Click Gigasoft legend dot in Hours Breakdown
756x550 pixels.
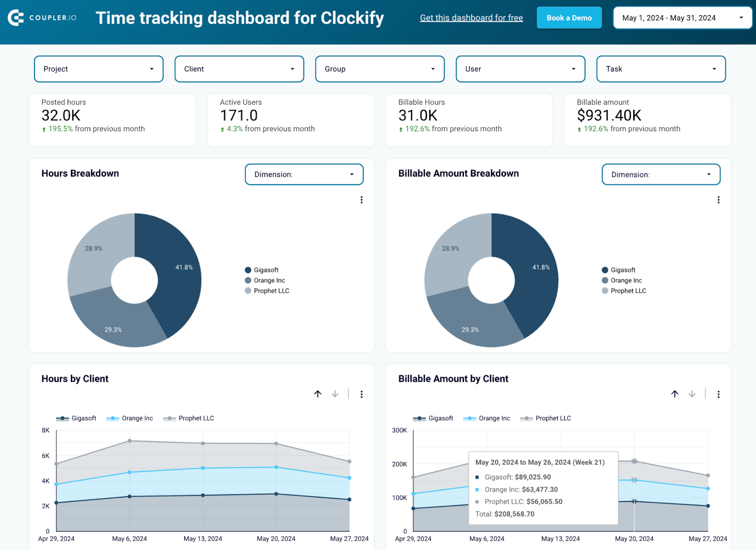pos(248,270)
